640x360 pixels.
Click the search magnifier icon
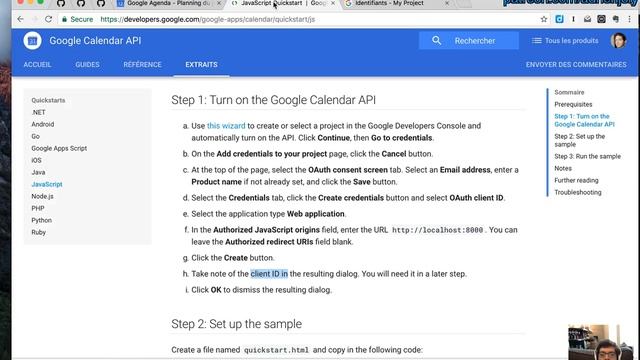pyautogui.click(x=436, y=40)
